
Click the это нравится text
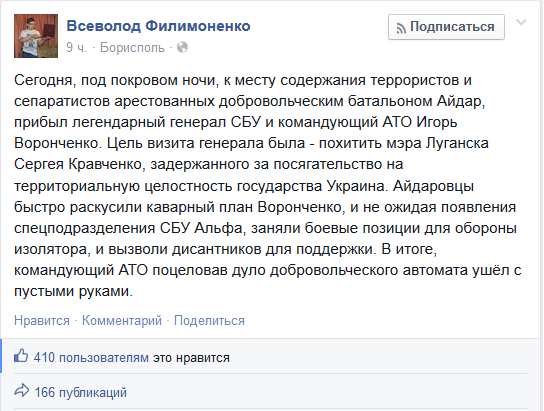(192, 358)
